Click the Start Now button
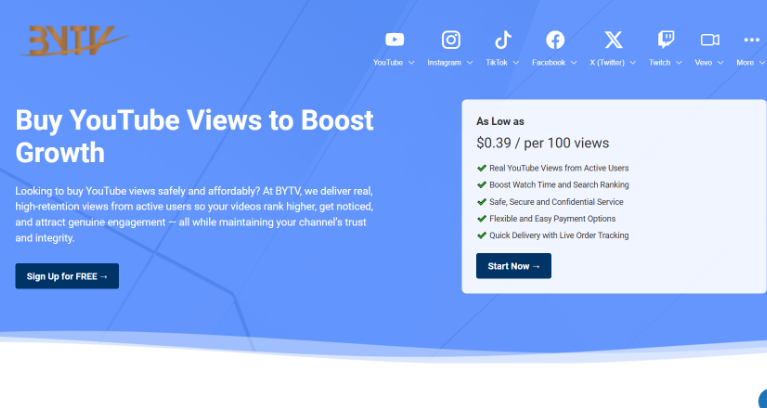The width and height of the screenshot is (767, 408). pos(514,266)
